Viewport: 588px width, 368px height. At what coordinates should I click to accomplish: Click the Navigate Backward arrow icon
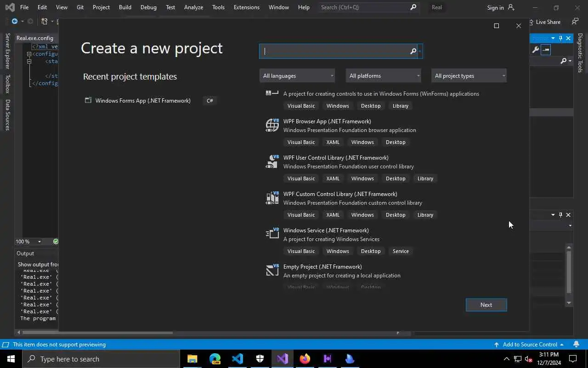coord(15,21)
